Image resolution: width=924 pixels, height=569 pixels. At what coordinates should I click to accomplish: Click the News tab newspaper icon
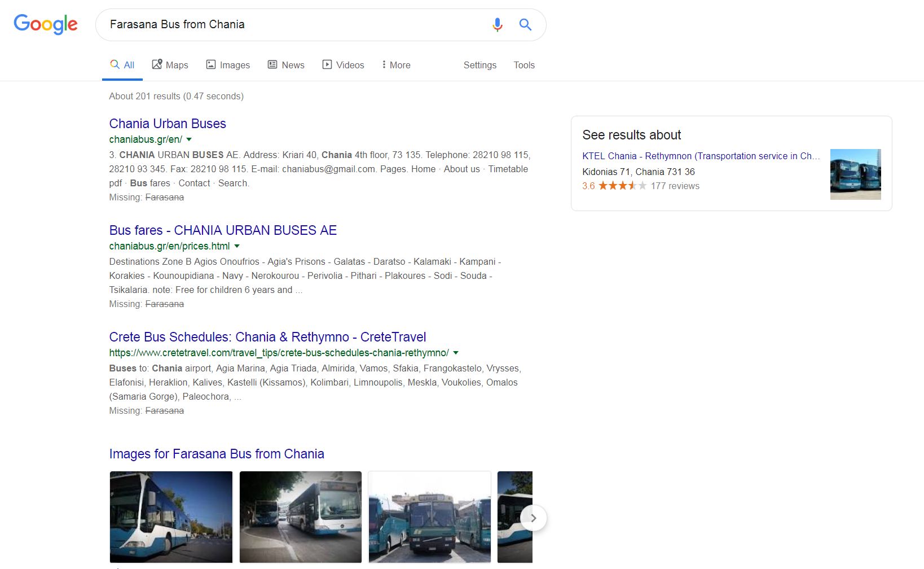(x=272, y=64)
